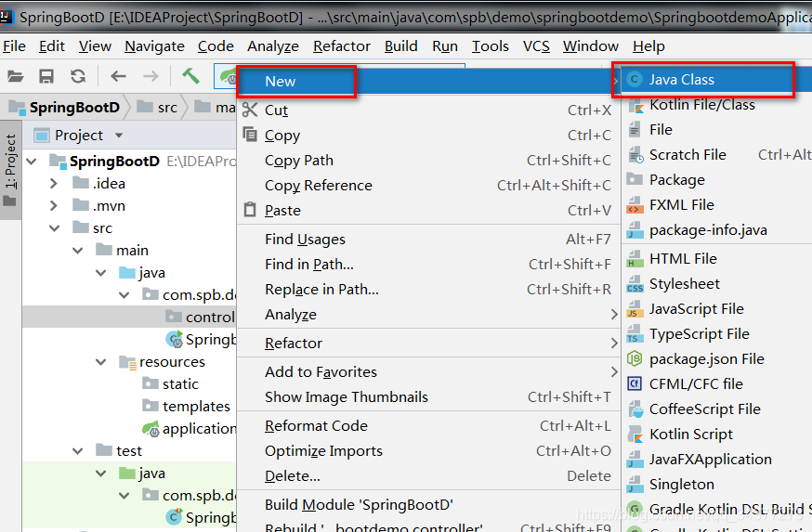The image size is (812, 532).
Task: Choose Delete... in context menu
Action: (x=429, y=475)
